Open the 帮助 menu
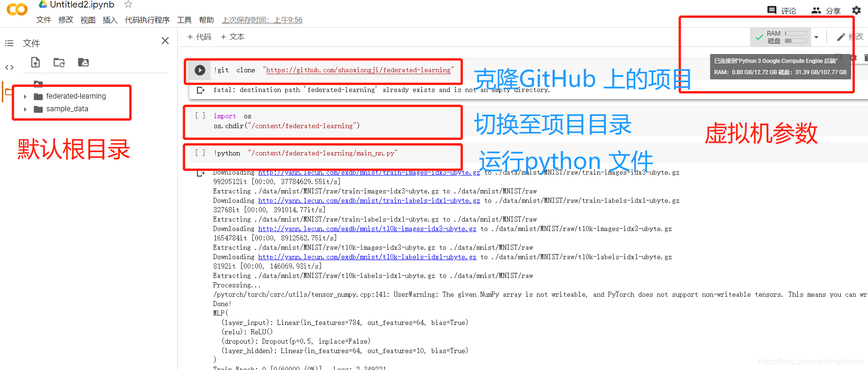This screenshot has width=868, height=370. click(206, 20)
